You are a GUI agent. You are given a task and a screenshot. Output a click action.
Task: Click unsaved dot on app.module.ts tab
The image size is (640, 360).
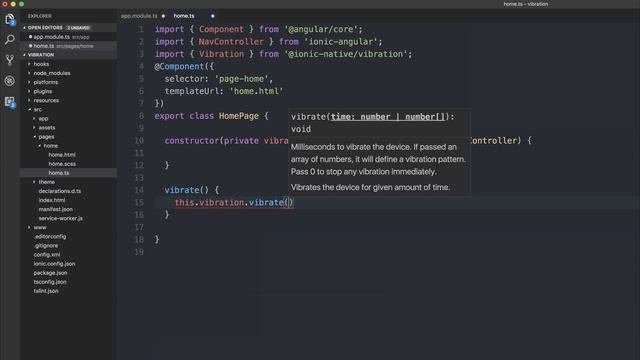click(163, 16)
